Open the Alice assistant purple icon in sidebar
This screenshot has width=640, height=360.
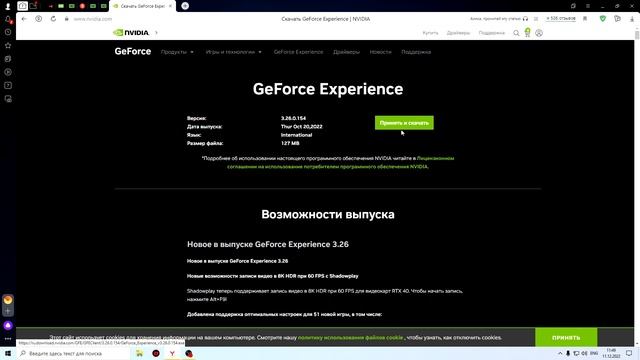click(8, 325)
